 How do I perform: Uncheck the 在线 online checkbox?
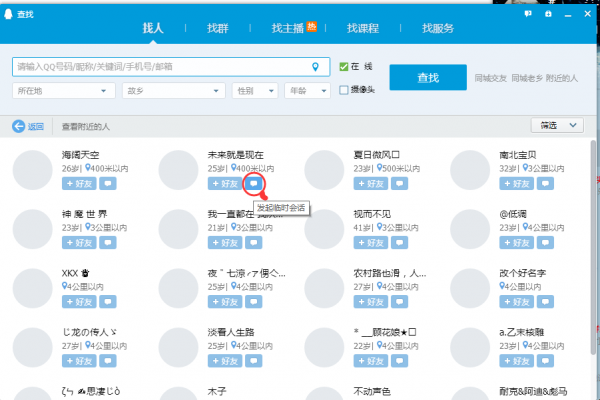344,67
